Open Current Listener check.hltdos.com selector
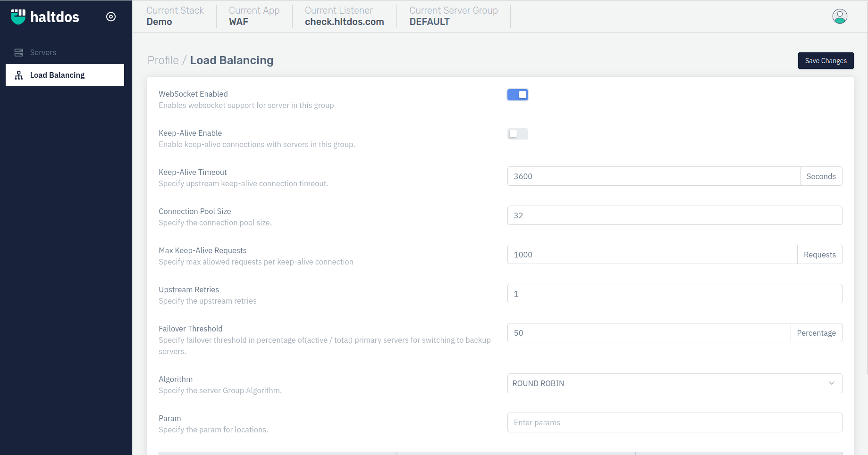The image size is (868, 455). coord(345,16)
